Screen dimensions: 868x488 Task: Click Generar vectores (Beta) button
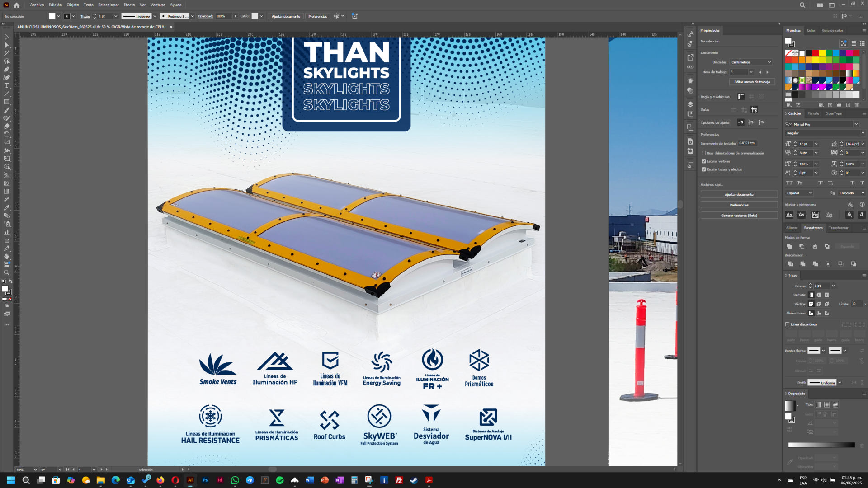tap(739, 216)
